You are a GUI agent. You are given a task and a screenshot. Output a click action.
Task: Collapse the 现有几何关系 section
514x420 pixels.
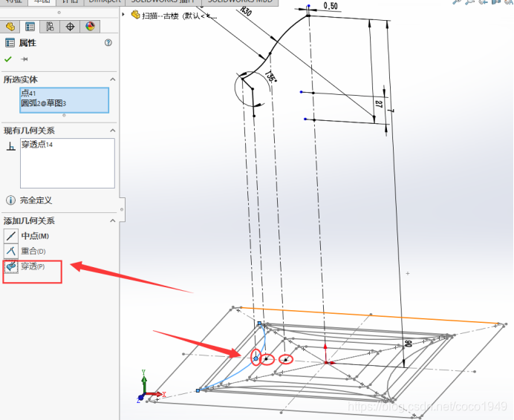(113, 131)
